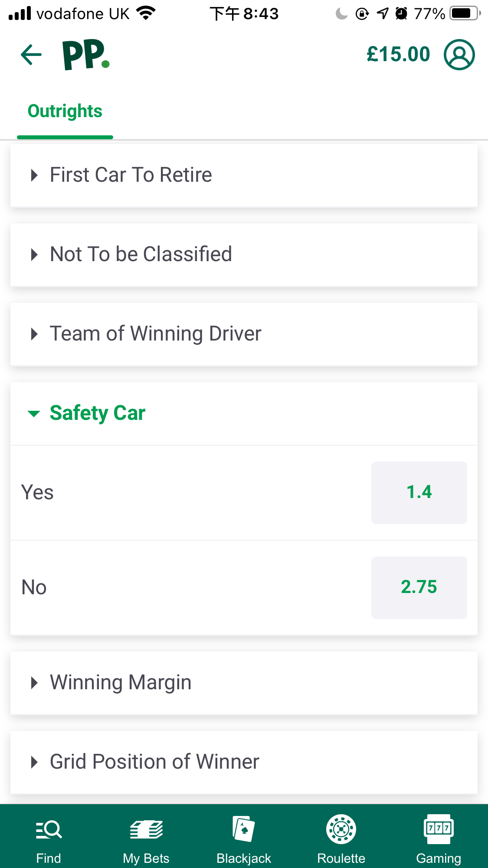488x868 pixels.
Task: Tap the Paddy Power PP logo
Action: click(86, 55)
